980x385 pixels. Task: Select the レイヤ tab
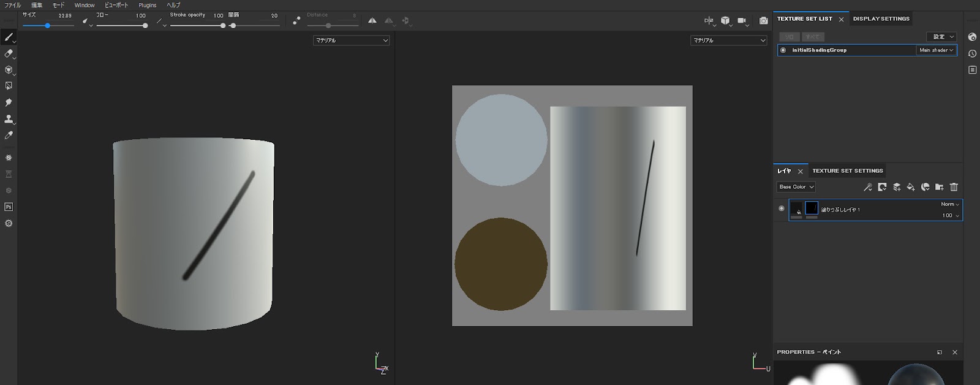point(784,171)
